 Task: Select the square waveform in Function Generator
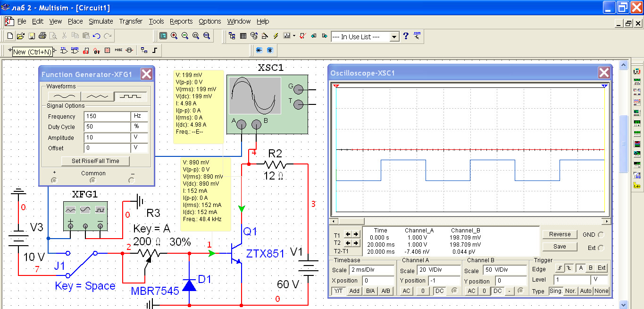pos(131,96)
